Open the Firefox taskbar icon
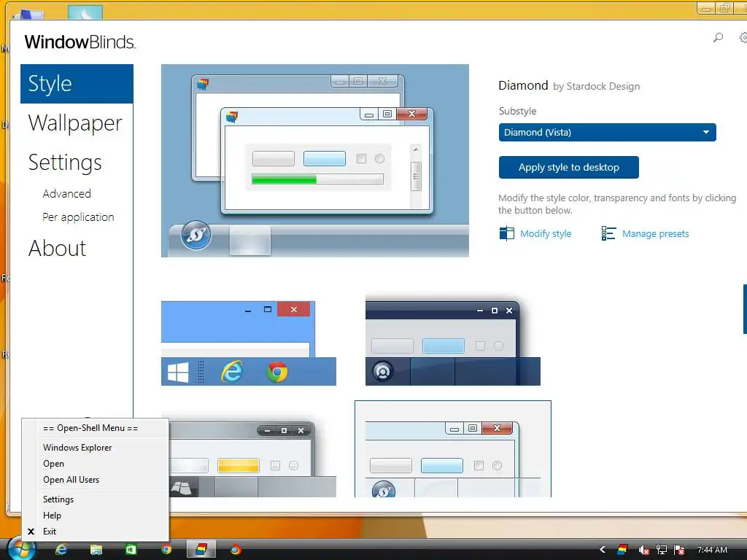 pos(236,550)
